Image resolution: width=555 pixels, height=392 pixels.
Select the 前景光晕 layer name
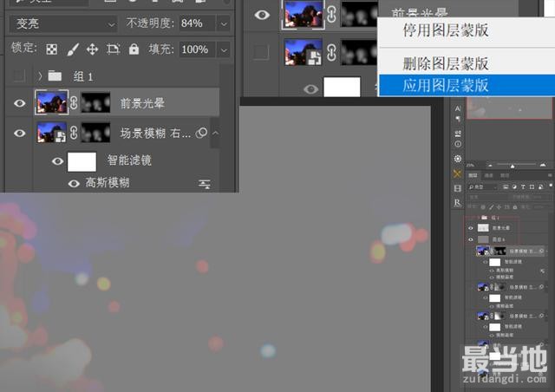point(142,103)
